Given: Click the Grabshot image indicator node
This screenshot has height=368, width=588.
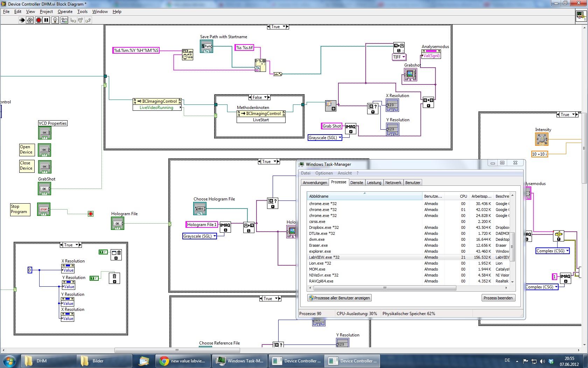Looking at the screenshot, I should click(410, 75).
